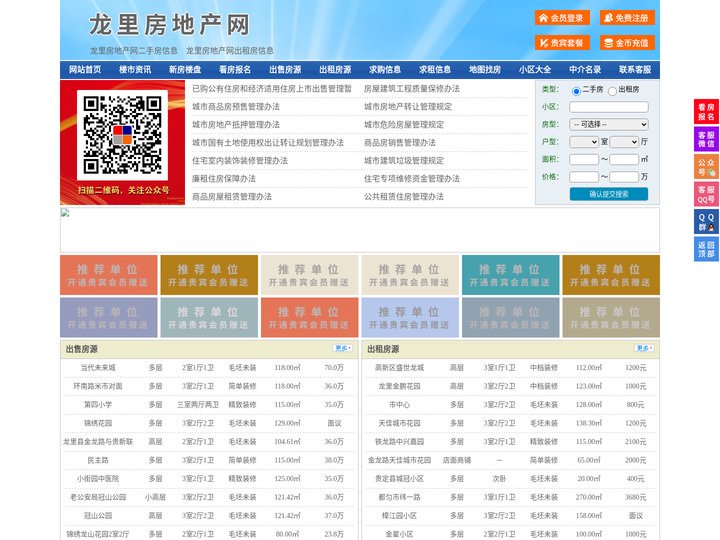Open the 第四小学 sale listing
This screenshot has height=540, width=720.
click(98, 405)
